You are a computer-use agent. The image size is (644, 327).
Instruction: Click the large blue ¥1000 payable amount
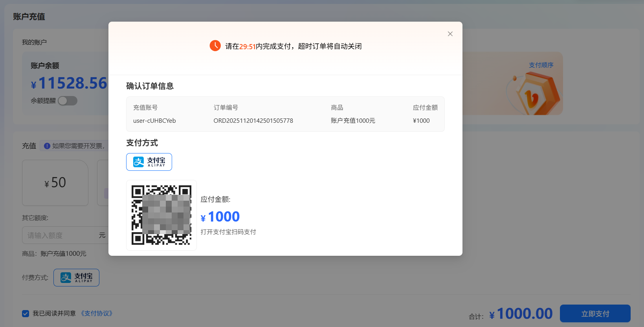220,216
